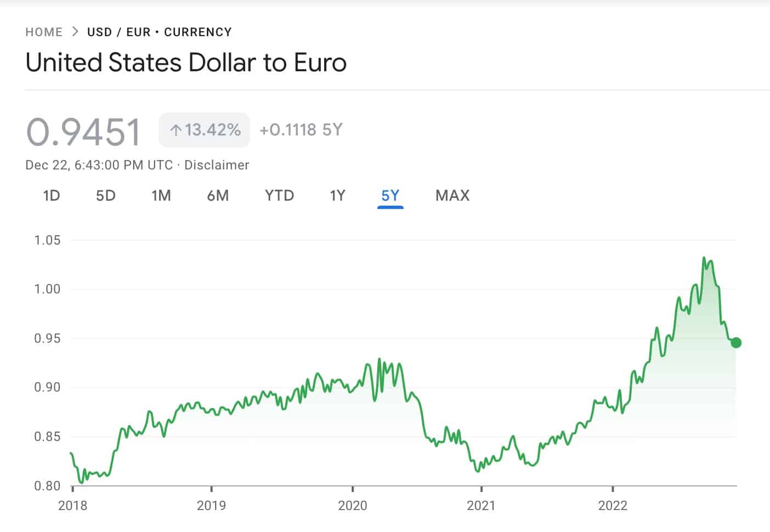This screenshot has height=532, width=770.
Task: Show the MAX time range
Action: [452, 196]
